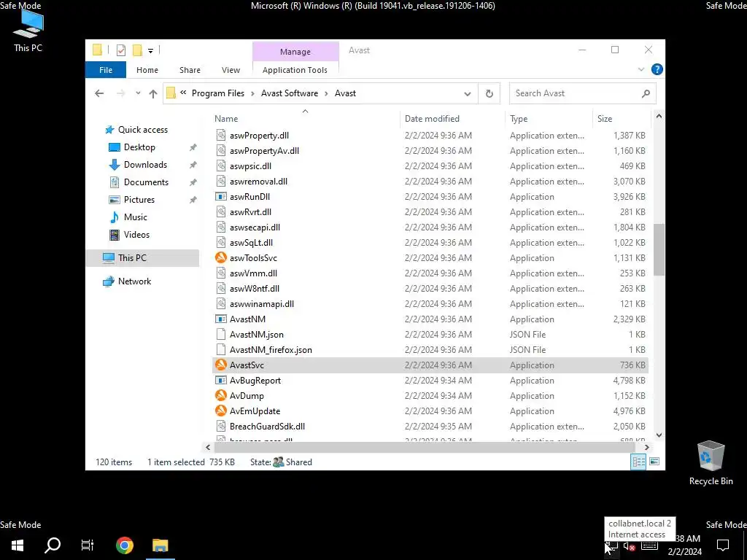Sort files by Size column
The width and height of the screenshot is (747, 560).
[x=605, y=119]
